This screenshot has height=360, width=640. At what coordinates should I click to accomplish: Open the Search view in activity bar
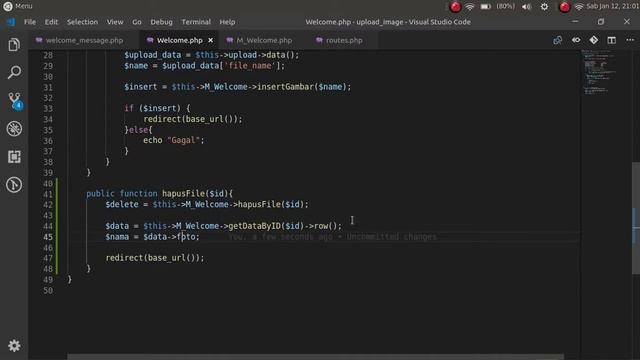click(x=14, y=72)
